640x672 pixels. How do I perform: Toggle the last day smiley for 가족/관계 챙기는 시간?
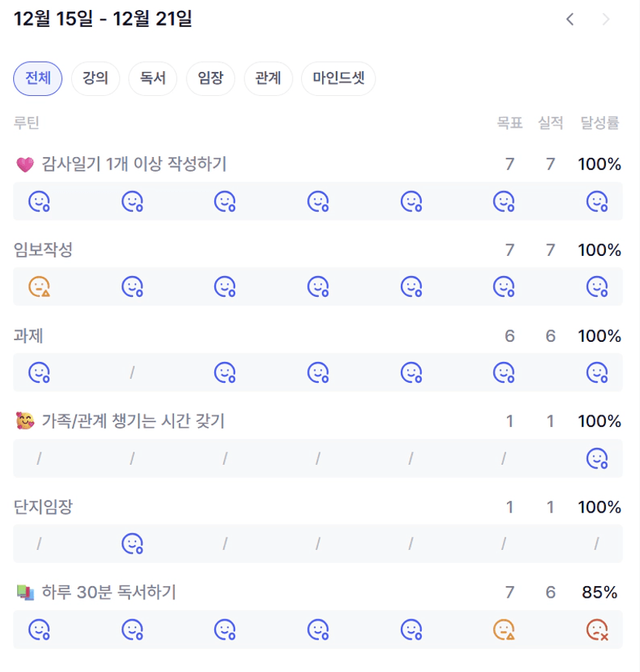(597, 459)
